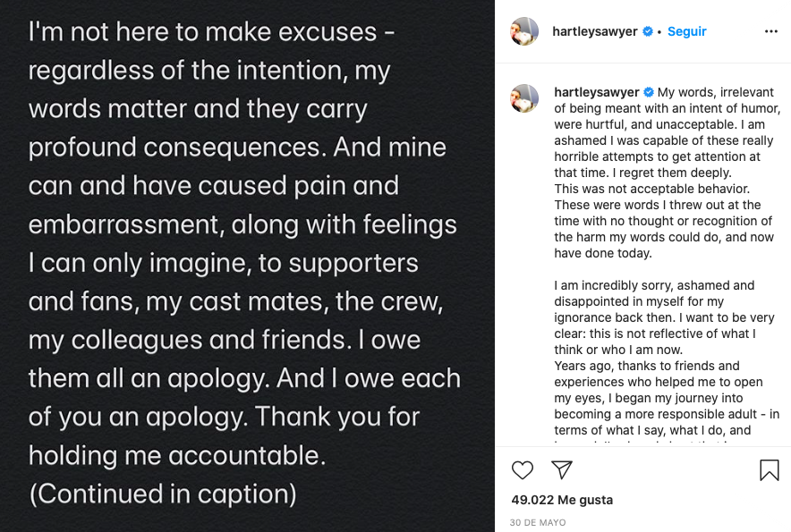Click the verified badge in the post header
Image resolution: width=791 pixels, height=532 pixels.
(x=648, y=31)
